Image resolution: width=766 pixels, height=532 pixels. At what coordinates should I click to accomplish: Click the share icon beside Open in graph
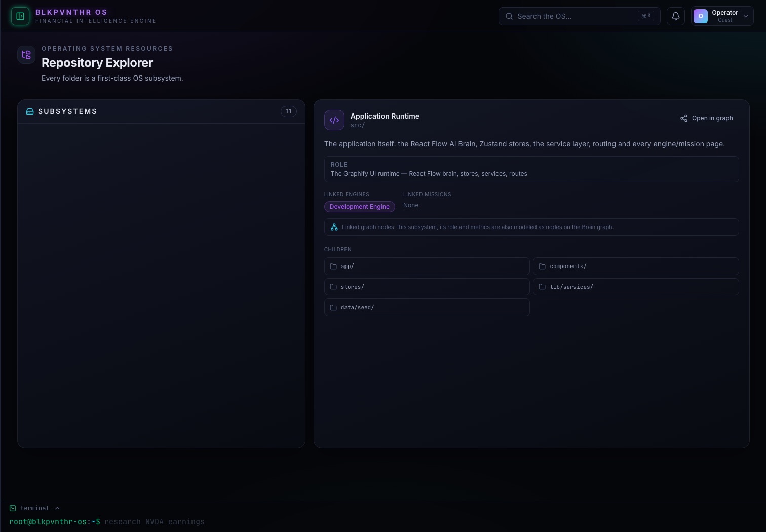[x=684, y=118]
